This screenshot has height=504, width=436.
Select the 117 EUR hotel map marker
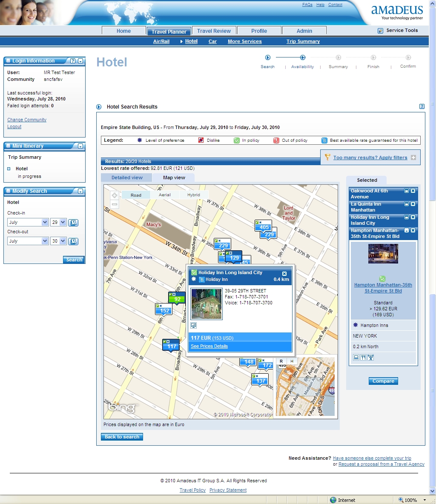(x=171, y=345)
